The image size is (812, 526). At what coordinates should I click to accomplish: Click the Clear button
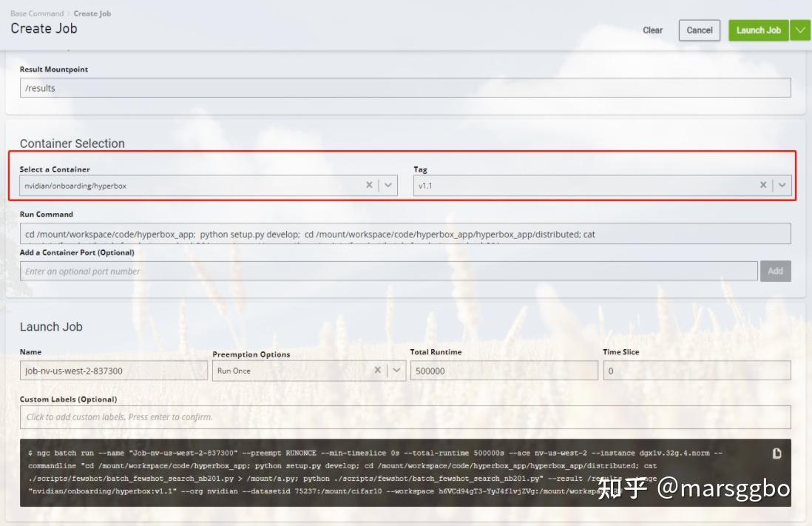[652, 30]
